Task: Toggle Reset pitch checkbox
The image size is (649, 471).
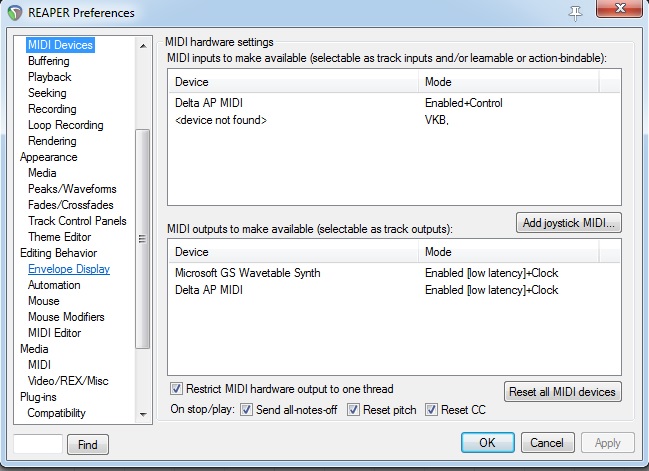Action: pyautogui.click(x=353, y=410)
